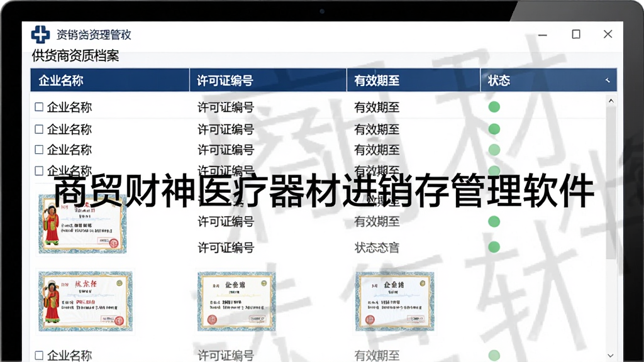
Task: Sort by the 许可证编号 column header
Action: pyautogui.click(x=268, y=80)
